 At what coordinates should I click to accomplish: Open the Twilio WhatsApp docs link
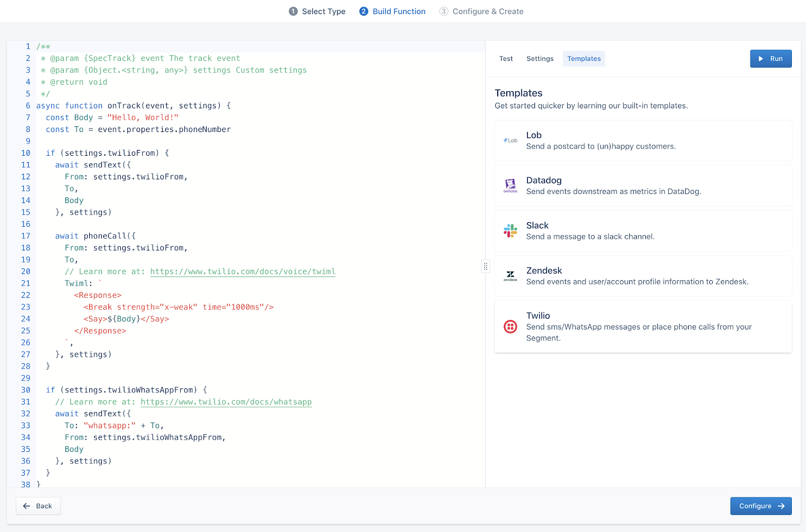pyautogui.click(x=226, y=402)
